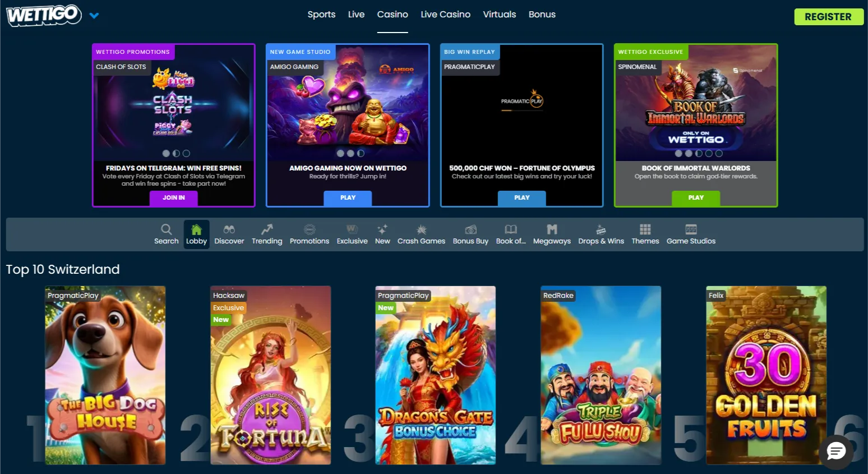868x474 pixels.
Task: Select first carousel dot on Amigo Gaming card
Action: click(340, 153)
